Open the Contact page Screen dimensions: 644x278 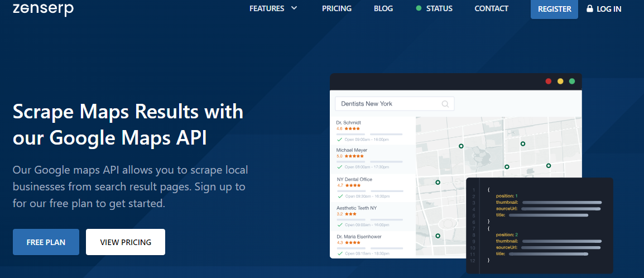point(491,8)
